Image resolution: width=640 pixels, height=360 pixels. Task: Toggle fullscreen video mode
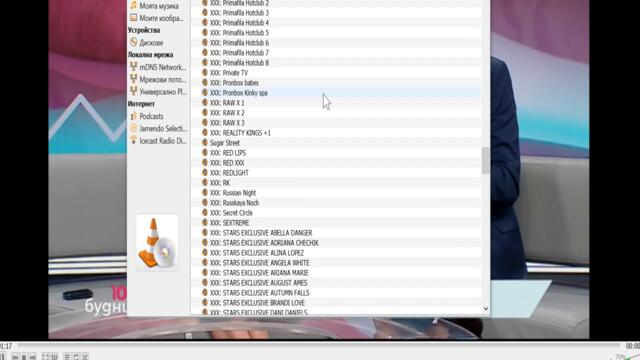(46, 357)
